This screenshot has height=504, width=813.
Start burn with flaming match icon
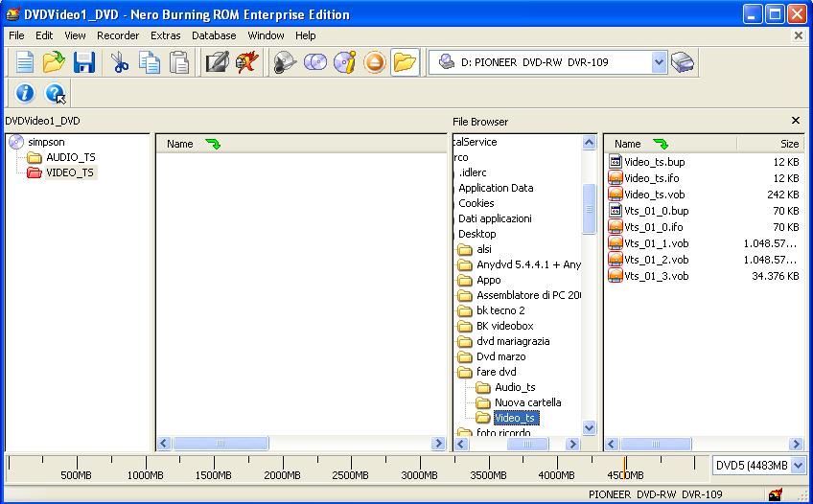click(247, 62)
